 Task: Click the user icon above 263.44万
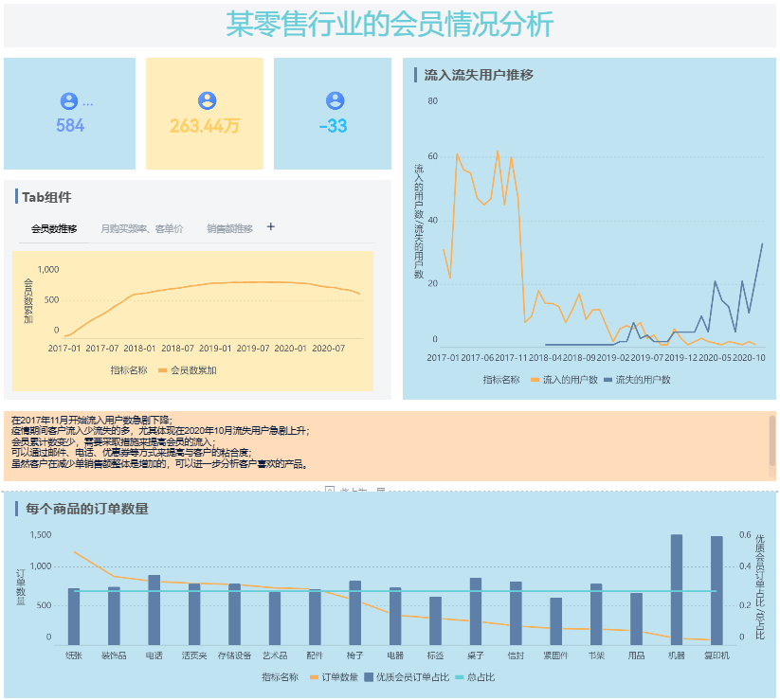click(x=207, y=101)
